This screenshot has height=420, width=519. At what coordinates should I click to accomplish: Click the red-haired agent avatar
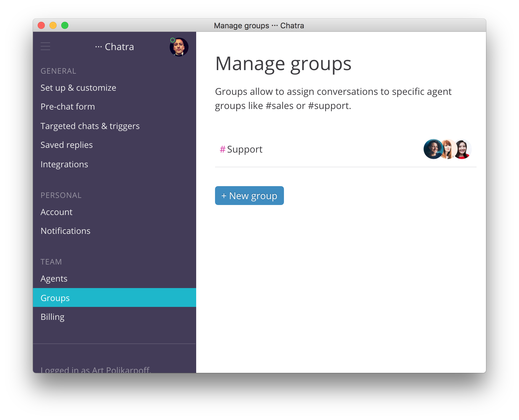(x=448, y=149)
